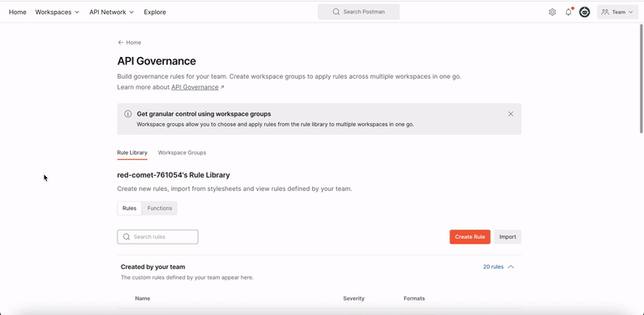Click the Formats column header
The width and height of the screenshot is (644, 315).
(414, 298)
